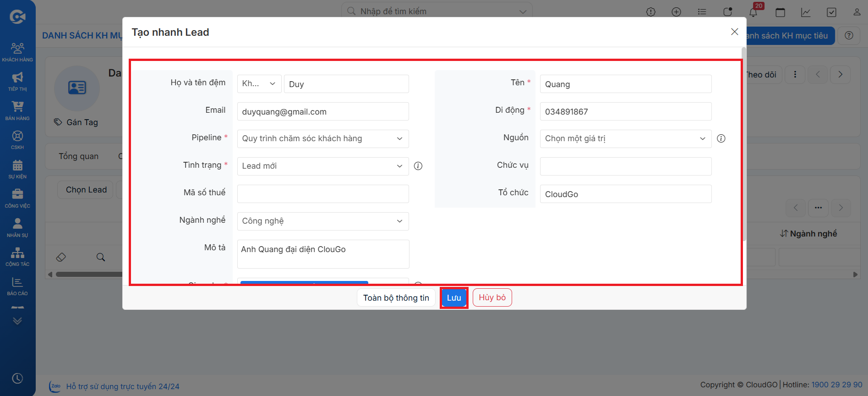Click the empty Chức vụ field
The height and width of the screenshot is (396, 868).
(x=626, y=166)
